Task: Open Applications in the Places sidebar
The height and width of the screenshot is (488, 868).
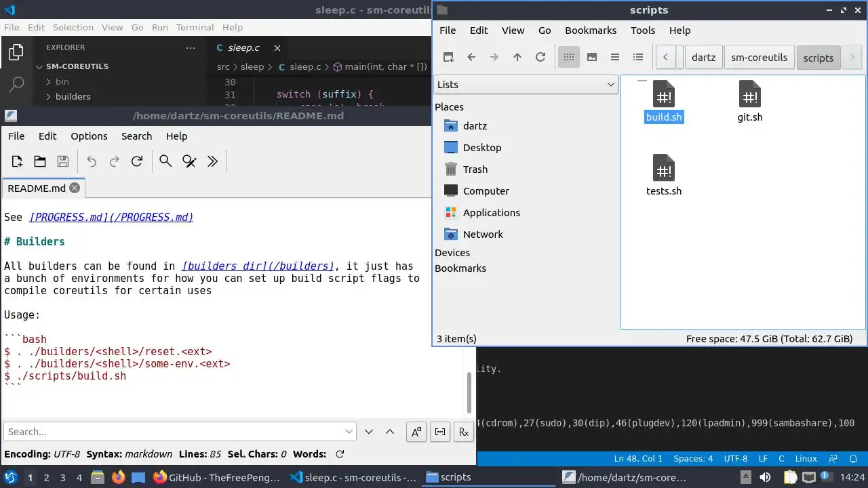Action: 492,213
